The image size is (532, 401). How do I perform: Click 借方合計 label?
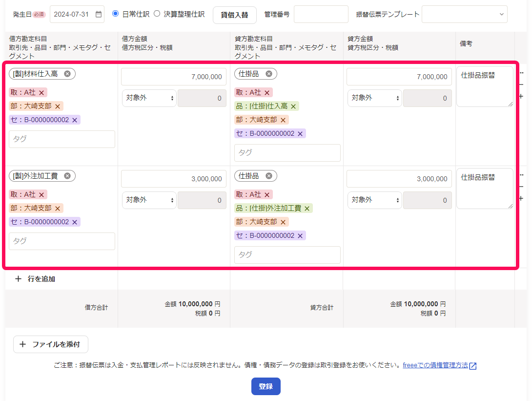click(x=96, y=308)
